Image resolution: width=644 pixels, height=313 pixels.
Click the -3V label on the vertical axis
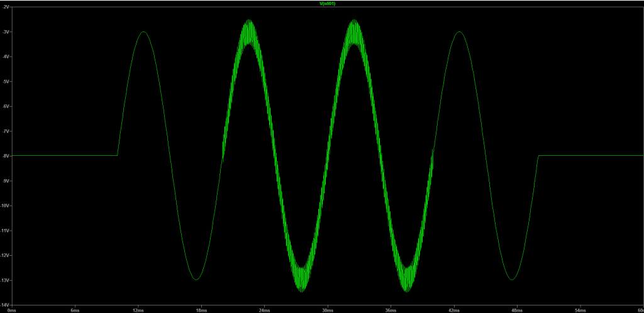[x=4, y=32]
